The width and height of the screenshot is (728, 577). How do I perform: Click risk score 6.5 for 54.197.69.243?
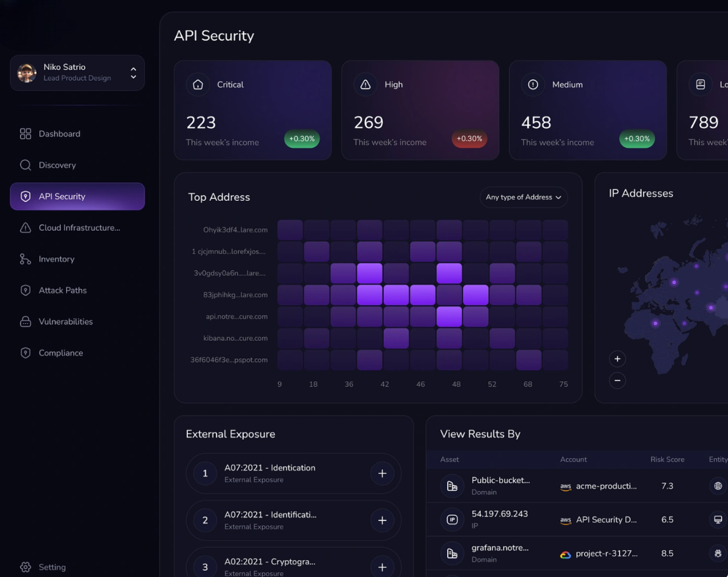pos(667,520)
